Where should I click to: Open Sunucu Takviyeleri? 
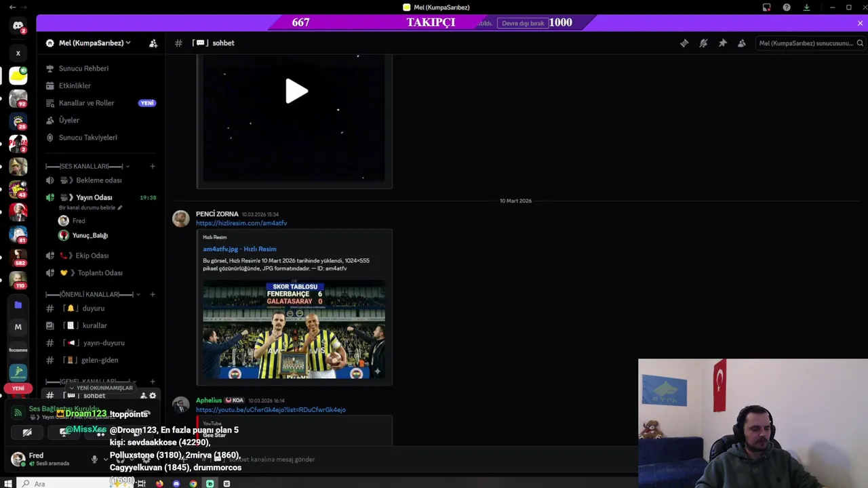click(x=100, y=138)
